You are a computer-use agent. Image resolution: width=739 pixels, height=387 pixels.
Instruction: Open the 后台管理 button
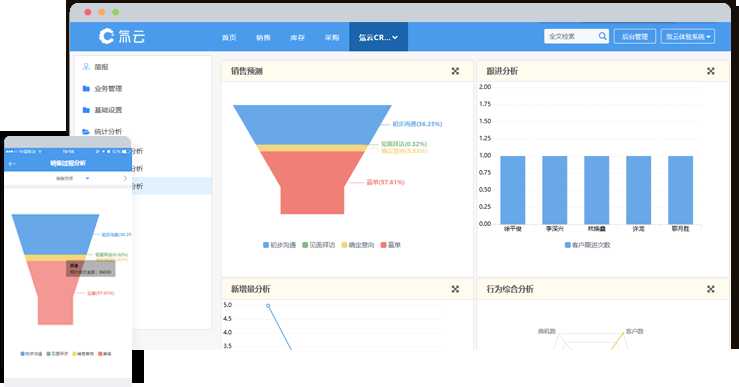pyautogui.click(x=635, y=36)
